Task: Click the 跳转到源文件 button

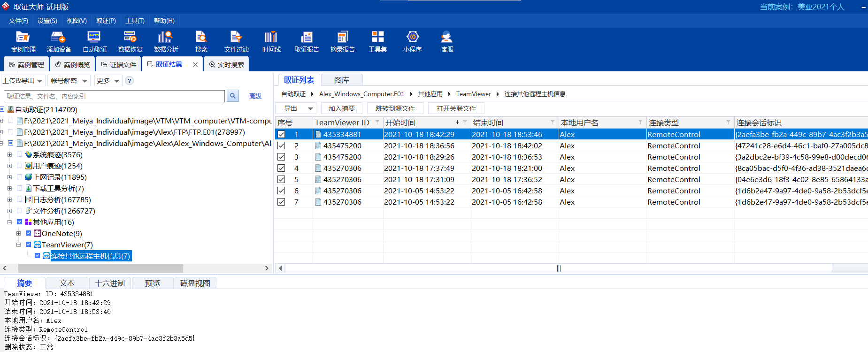Action: [x=395, y=108]
